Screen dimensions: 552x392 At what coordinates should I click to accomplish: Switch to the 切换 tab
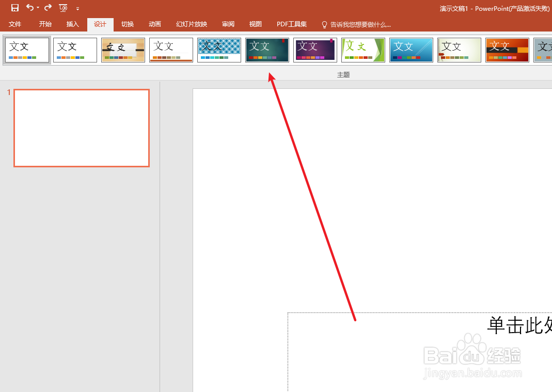tap(128, 24)
